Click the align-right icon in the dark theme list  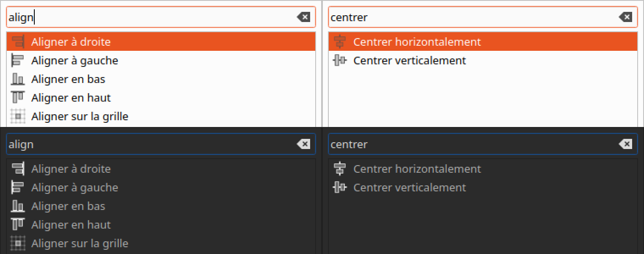coord(18,169)
